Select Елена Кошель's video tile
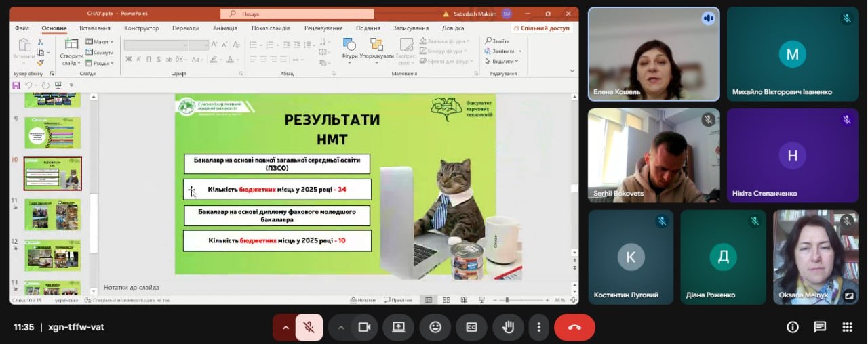Viewport: 868px width, 344px height. pos(653,54)
